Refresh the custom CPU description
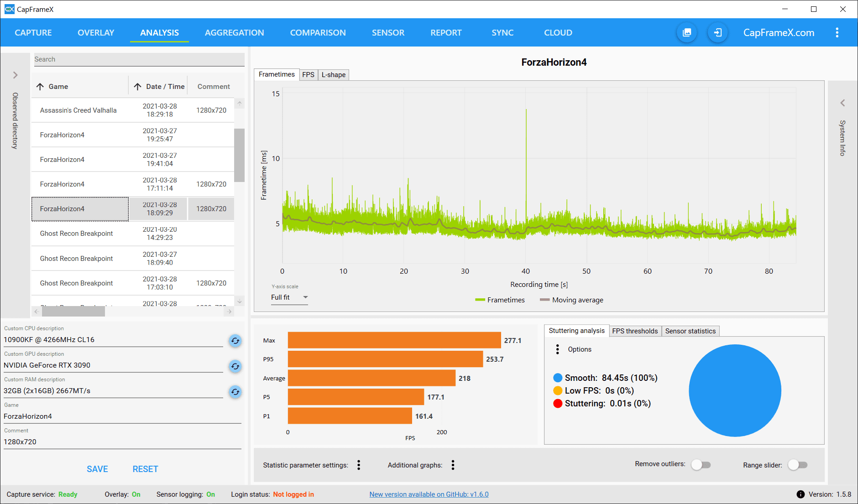The width and height of the screenshot is (858, 504). pyautogui.click(x=235, y=341)
